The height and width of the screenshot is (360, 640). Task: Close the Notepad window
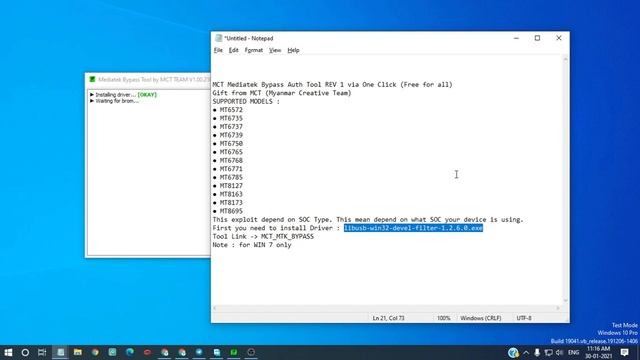coord(559,38)
